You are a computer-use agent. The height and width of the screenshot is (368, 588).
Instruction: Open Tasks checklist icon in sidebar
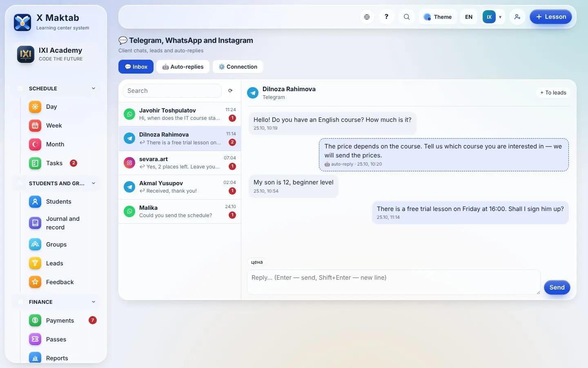click(35, 163)
